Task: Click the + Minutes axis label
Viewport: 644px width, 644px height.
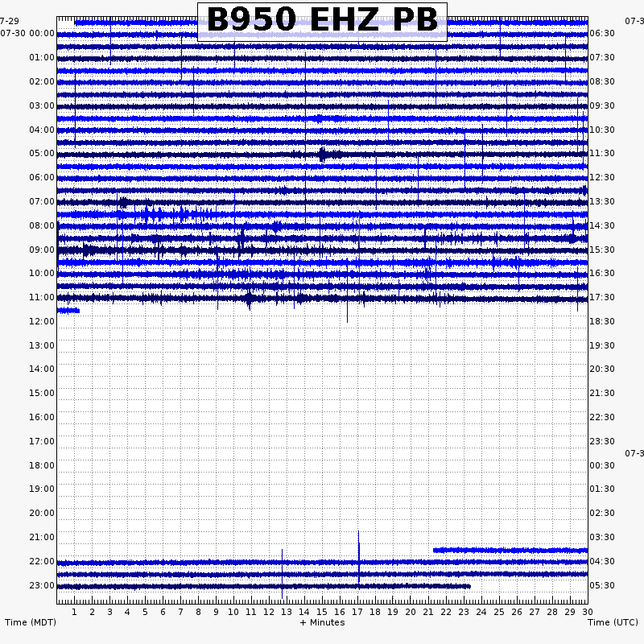Action: (x=323, y=622)
